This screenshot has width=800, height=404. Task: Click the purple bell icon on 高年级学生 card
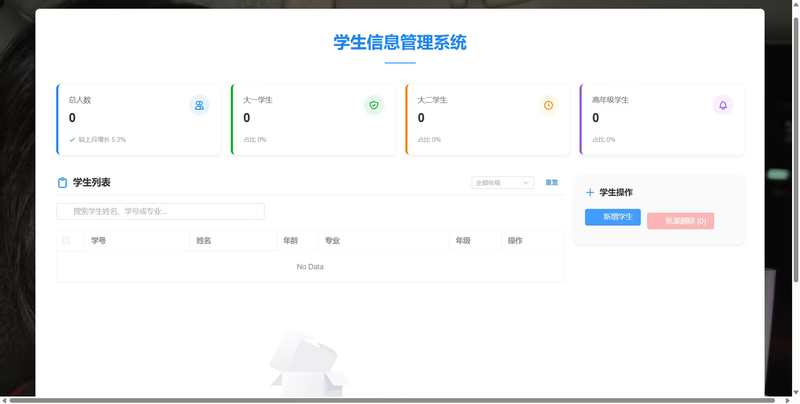(x=723, y=105)
